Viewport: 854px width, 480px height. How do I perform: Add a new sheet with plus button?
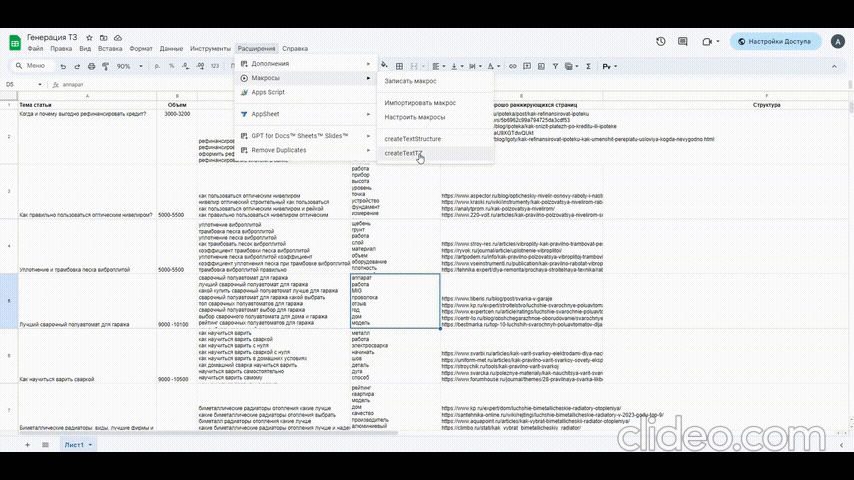(x=27, y=444)
